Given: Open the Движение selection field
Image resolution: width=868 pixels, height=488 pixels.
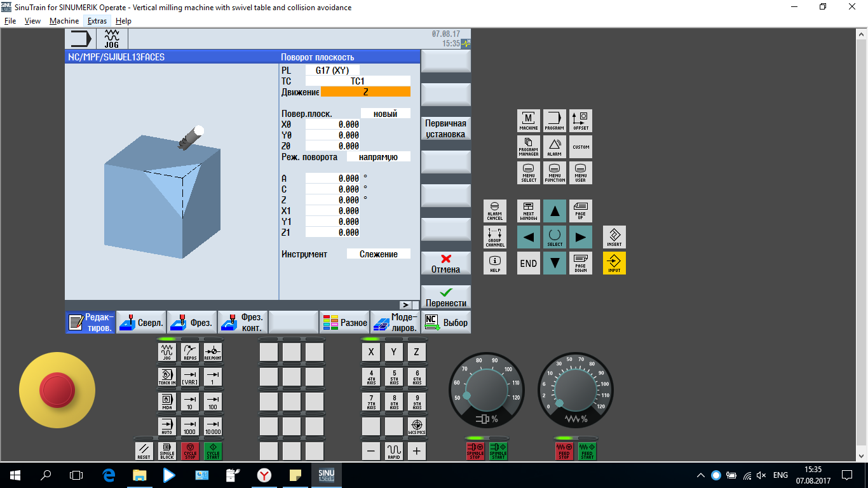Looking at the screenshot, I should coord(365,91).
